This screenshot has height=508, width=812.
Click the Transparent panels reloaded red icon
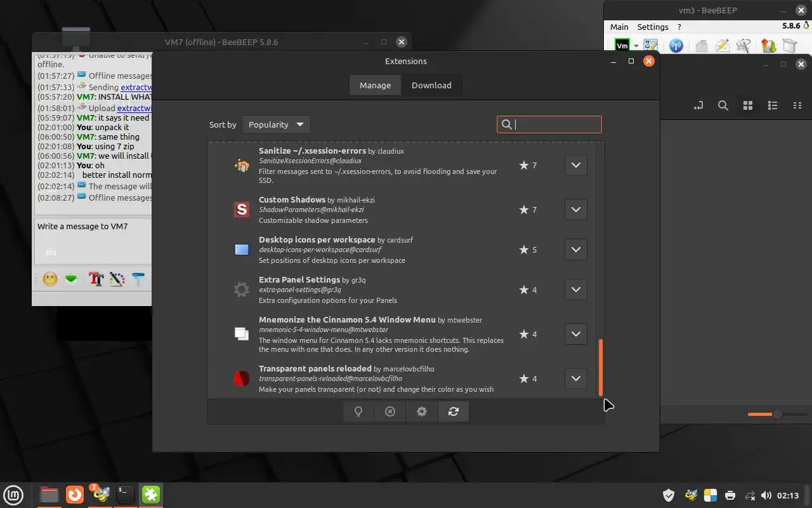pos(242,378)
